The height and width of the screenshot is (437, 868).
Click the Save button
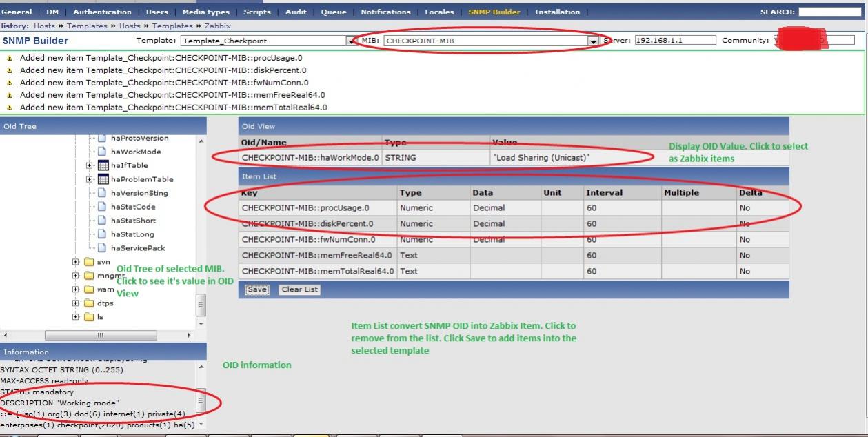pos(257,289)
